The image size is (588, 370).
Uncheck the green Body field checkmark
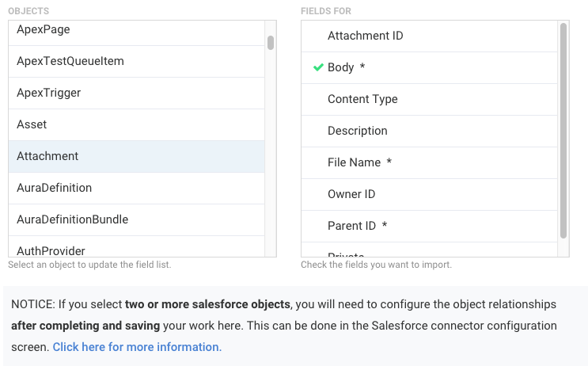click(318, 67)
